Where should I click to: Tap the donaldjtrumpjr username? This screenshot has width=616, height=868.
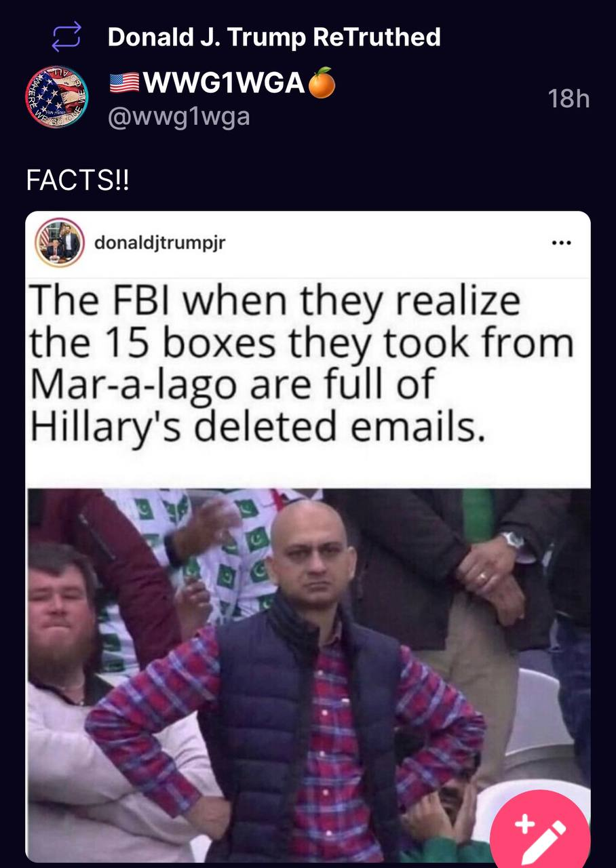tap(159, 243)
